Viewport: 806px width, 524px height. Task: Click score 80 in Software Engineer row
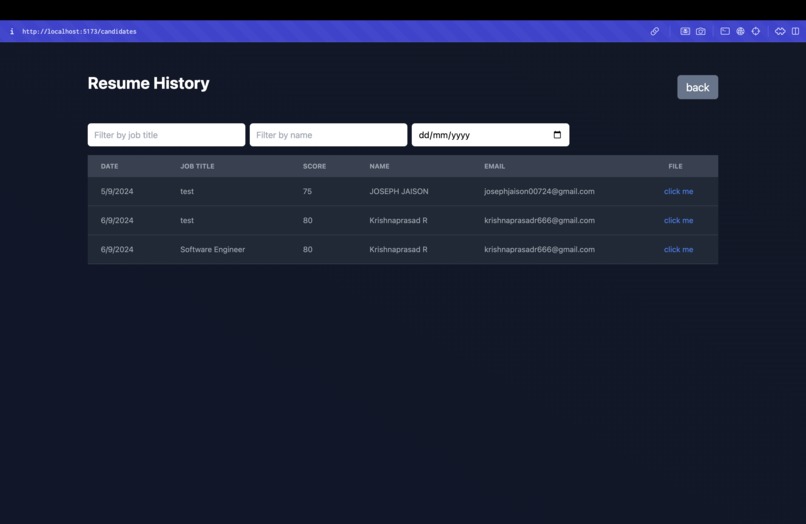pyautogui.click(x=307, y=249)
